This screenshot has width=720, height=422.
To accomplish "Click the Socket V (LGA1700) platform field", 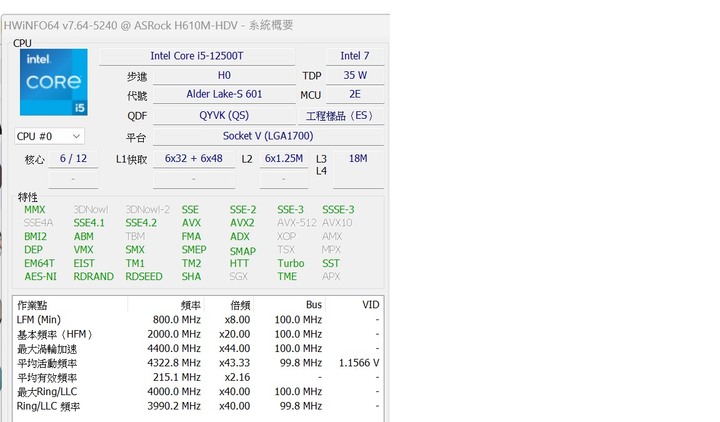I will tap(268, 136).
